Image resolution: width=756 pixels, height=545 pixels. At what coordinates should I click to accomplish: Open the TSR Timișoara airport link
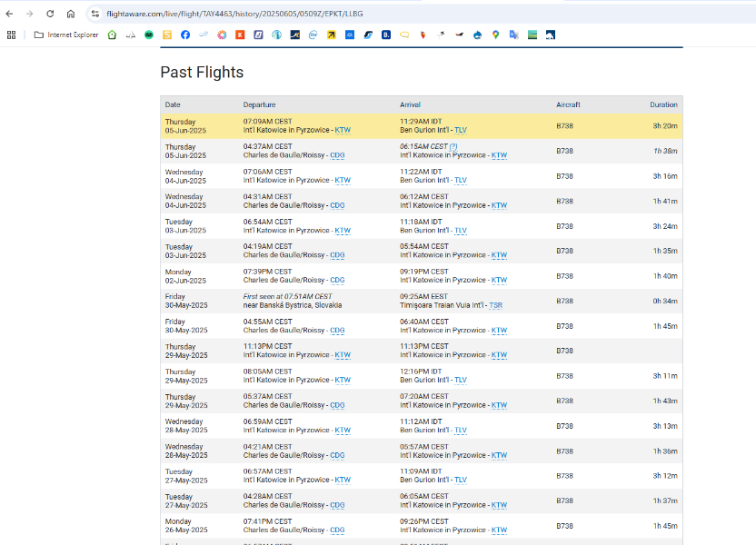pyautogui.click(x=495, y=305)
